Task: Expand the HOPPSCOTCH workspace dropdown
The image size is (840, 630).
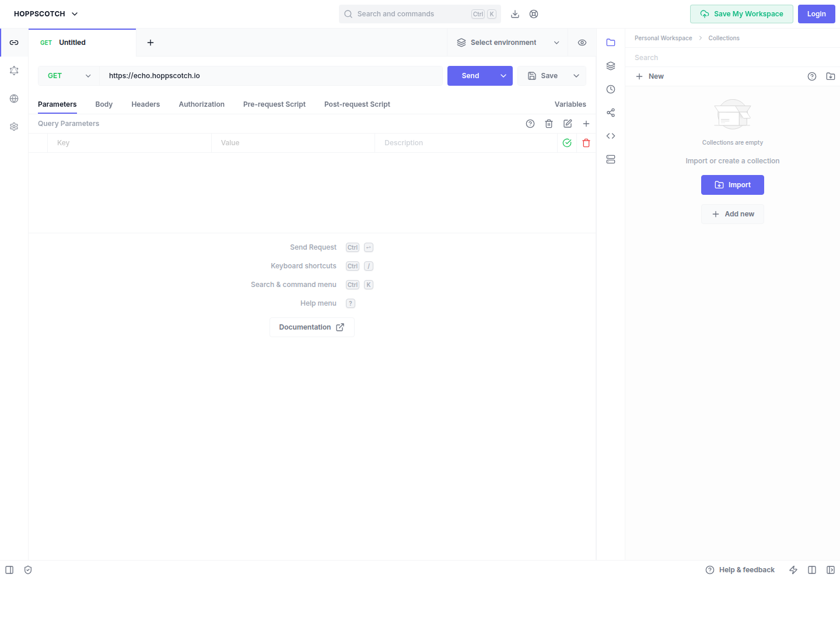Action: pyautogui.click(x=46, y=14)
